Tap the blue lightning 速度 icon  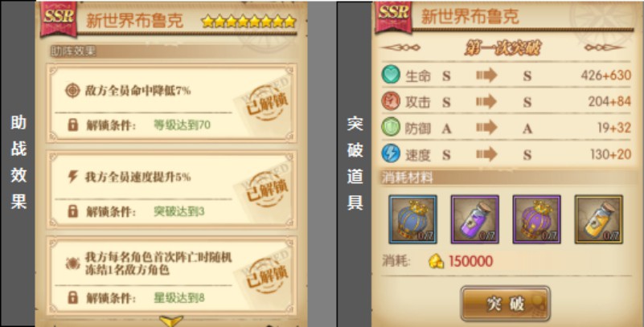391,153
